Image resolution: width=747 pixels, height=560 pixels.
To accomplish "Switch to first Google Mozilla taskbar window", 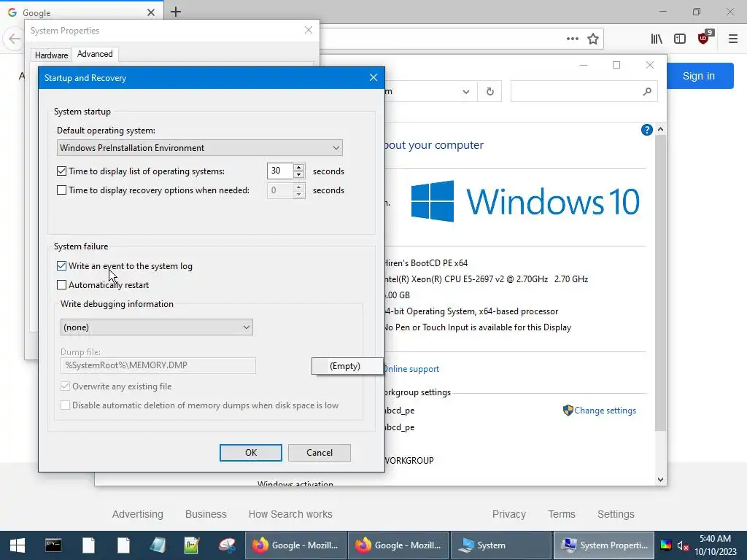I will [x=295, y=545].
